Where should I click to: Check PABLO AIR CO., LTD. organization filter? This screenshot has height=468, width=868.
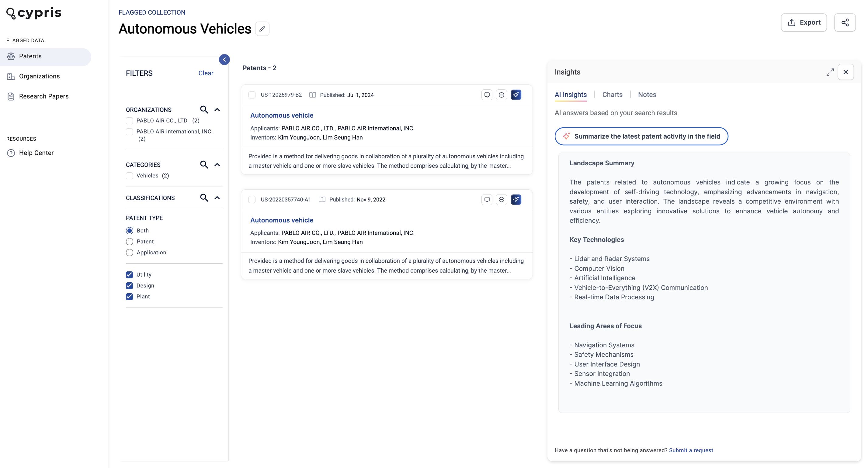coord(129,121)
